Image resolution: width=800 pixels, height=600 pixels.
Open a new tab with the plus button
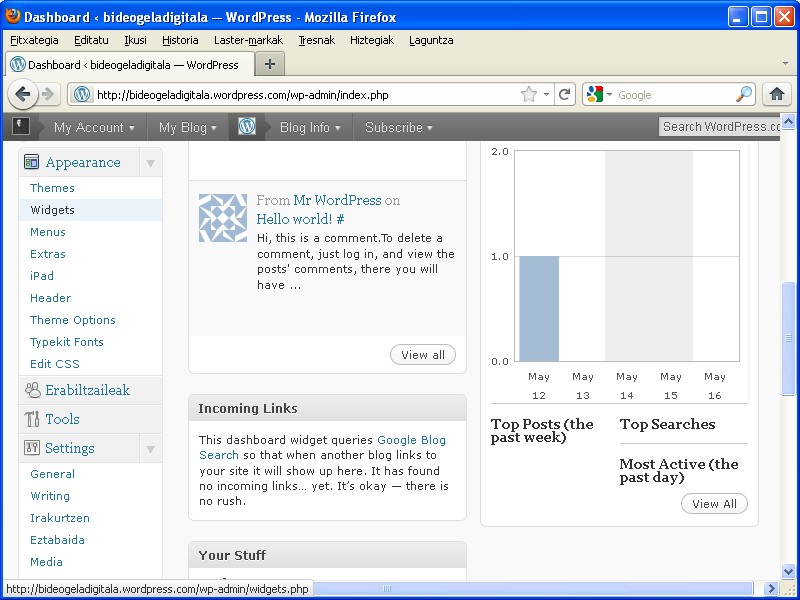(x=269, y=64)
